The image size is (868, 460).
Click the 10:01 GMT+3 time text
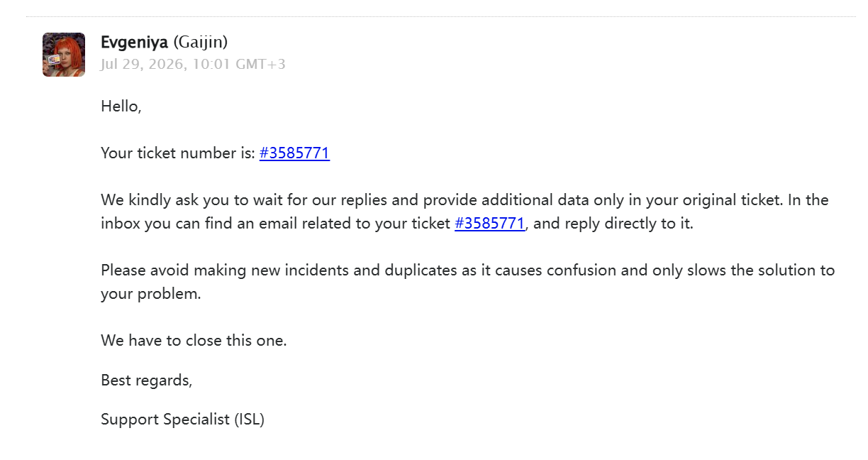click(239, 64)
